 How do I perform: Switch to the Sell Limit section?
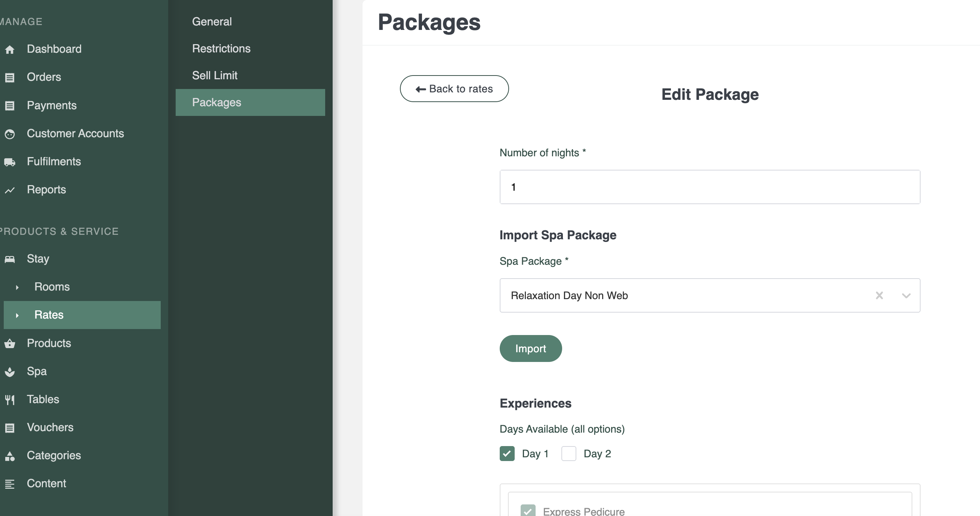pos(215,76)
